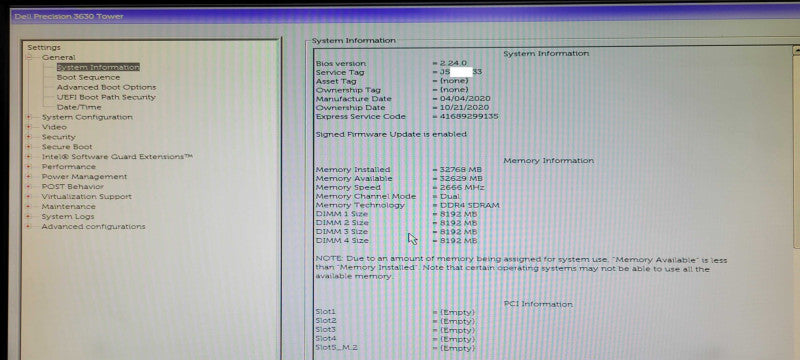Expand the POST Behavior node

click(x=29, y=187)
